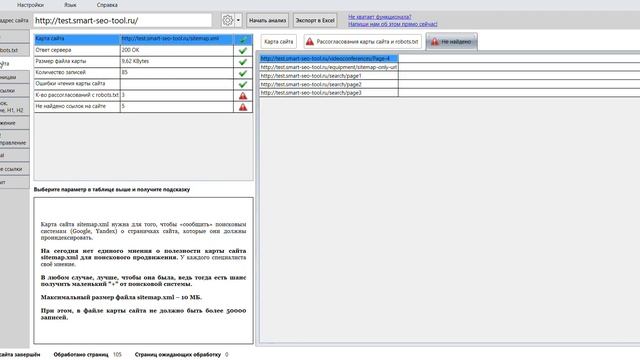Click the Экспорт в Excel button
Image resolution: width=640 pixels, height=360 pixels.
315,20
